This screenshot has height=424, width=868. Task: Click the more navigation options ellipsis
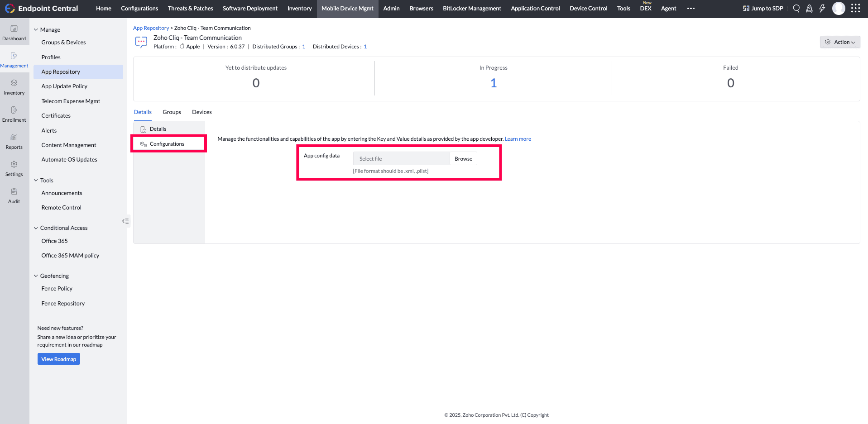pyautogui.click(x=691, y=9)
